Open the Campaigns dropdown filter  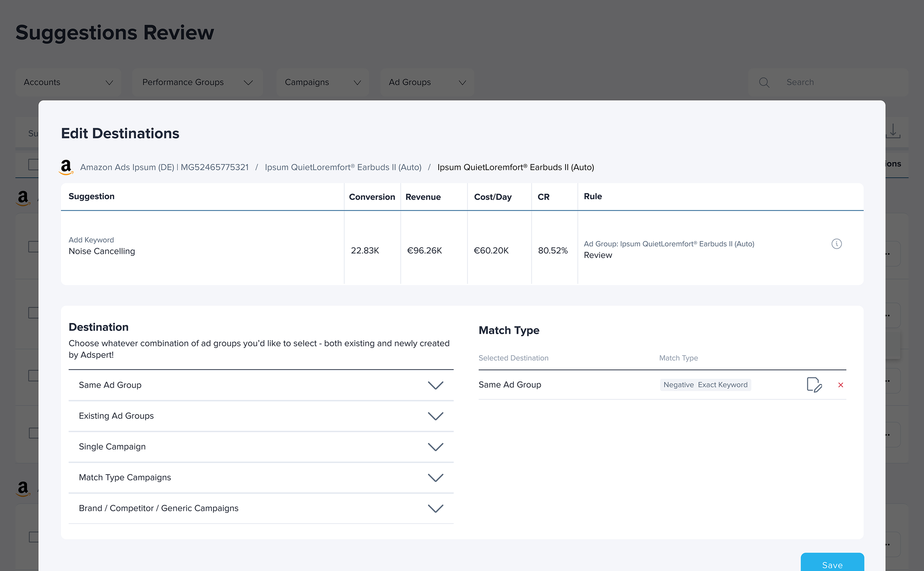322,82
